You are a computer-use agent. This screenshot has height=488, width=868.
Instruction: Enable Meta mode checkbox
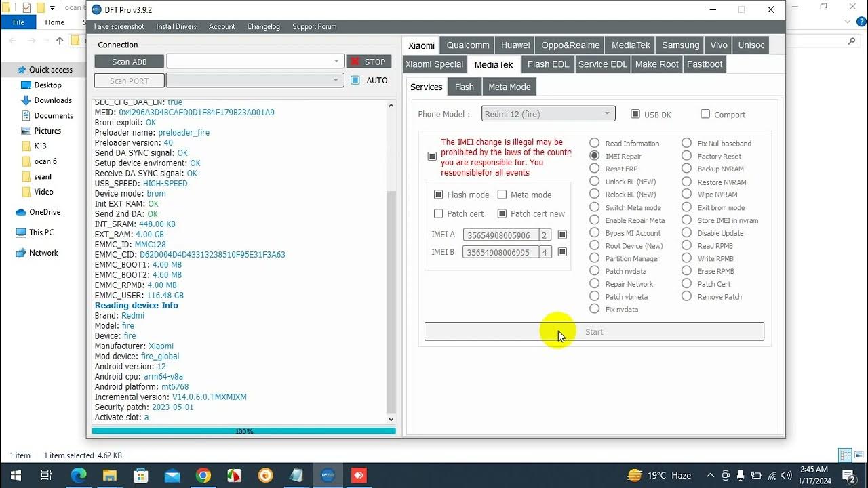502,195
